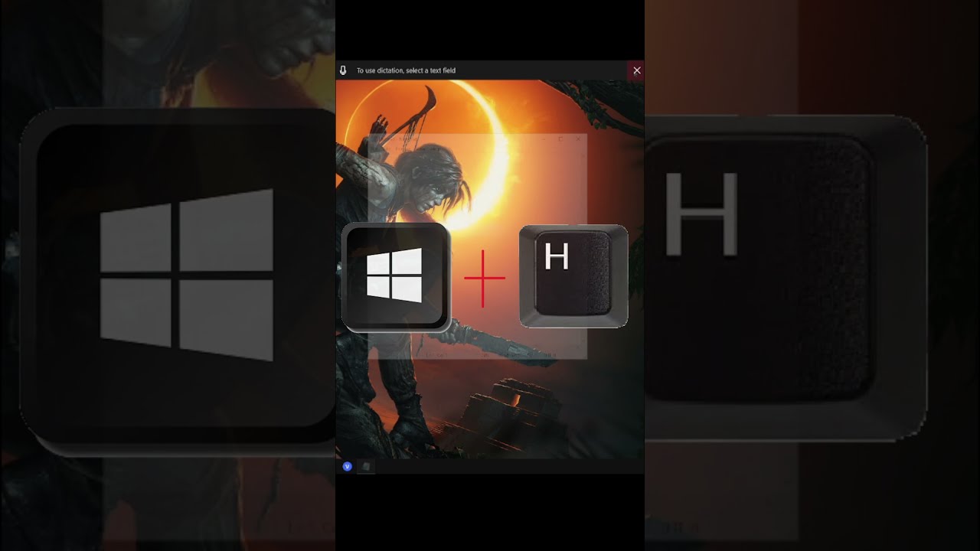Close the dictation bar
This screenshot has width=980, height=551.
click(636, 70)
